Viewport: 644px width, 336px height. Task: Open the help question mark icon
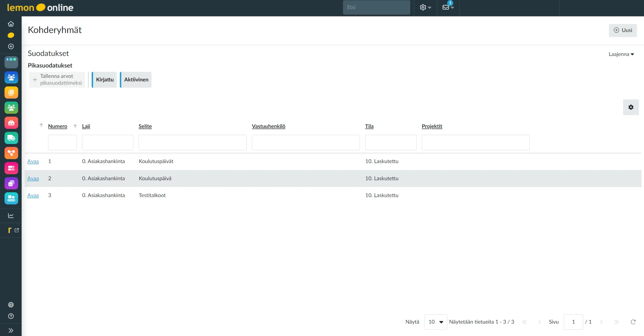[x=11, y=316]
